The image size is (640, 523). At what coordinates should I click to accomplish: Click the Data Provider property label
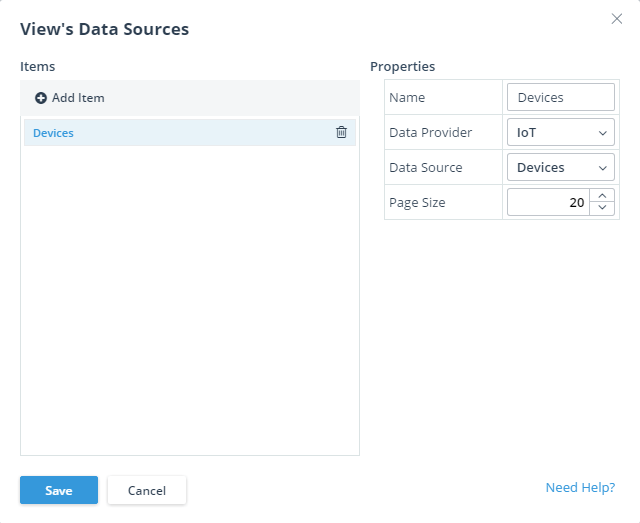(x=430, y=132)
